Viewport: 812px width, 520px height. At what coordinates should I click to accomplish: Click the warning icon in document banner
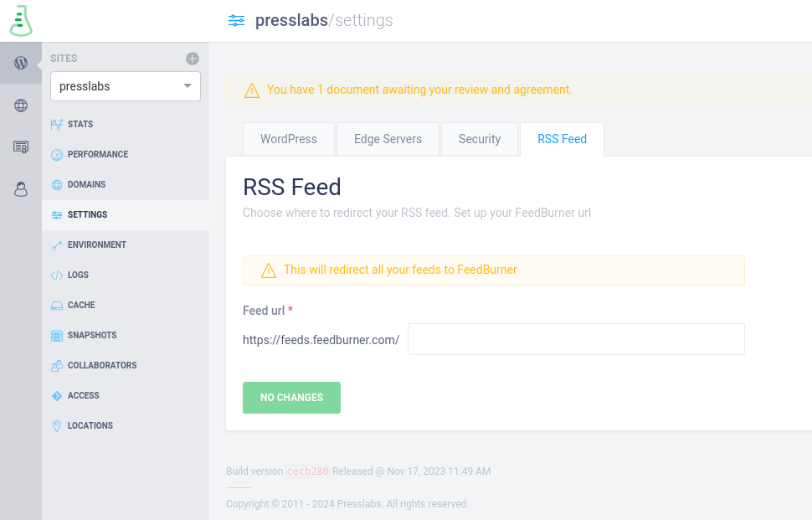pos(252,90)
